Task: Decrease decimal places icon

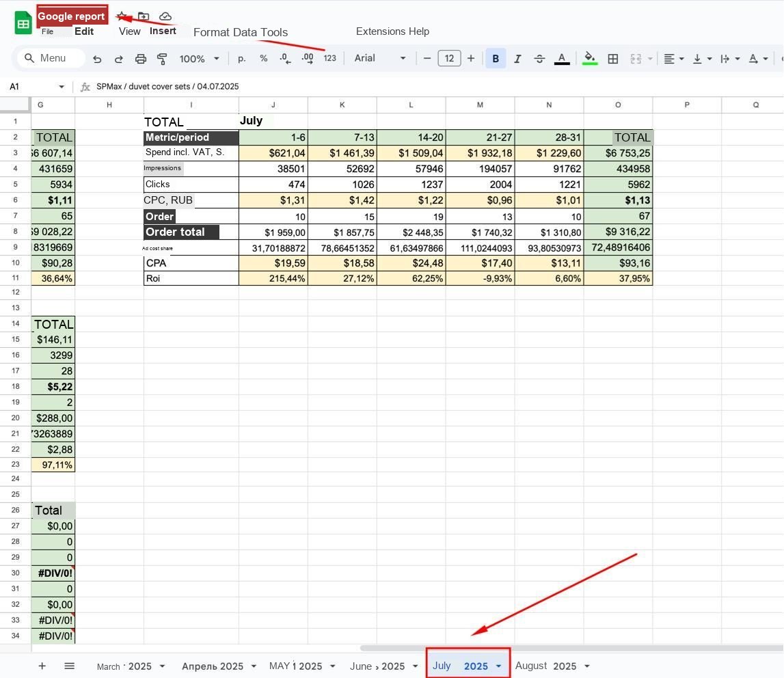Action: (x=286, y=59)
